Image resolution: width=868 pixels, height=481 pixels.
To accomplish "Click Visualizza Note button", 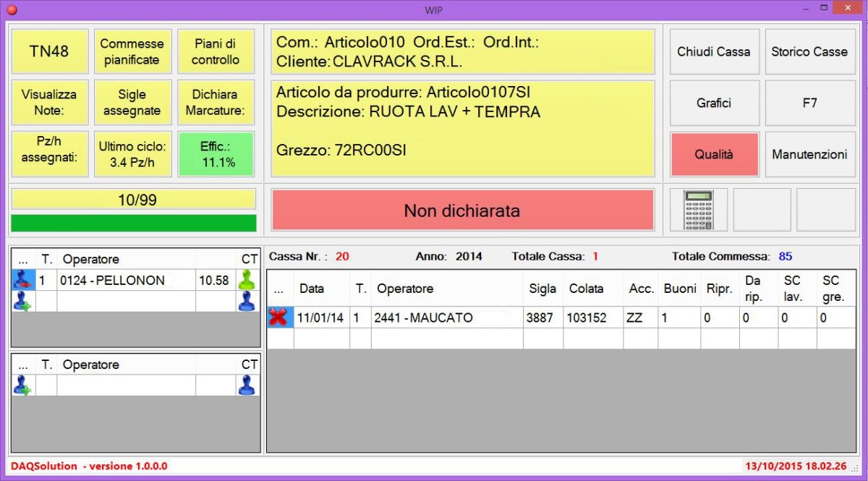I will [x=50, y=103].
